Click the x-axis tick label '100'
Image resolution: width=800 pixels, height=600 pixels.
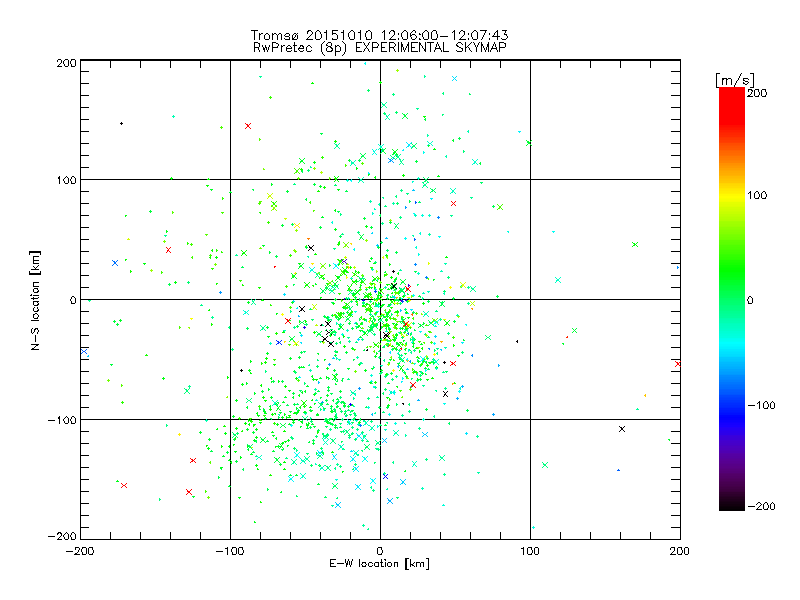(530, 551)
